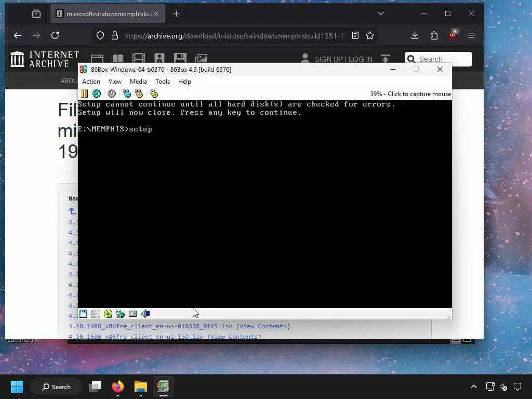
Task: Open Firefox from the taskbar
Action: (x=118, y=387)
